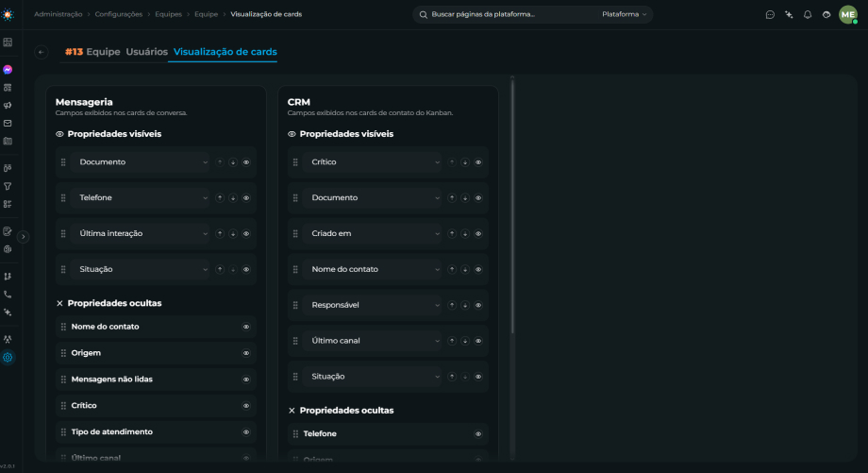The height and width of the screenshot is (473, 868).
Task: Go to the Equipes breadcrumb
Action: click(168, 14)
